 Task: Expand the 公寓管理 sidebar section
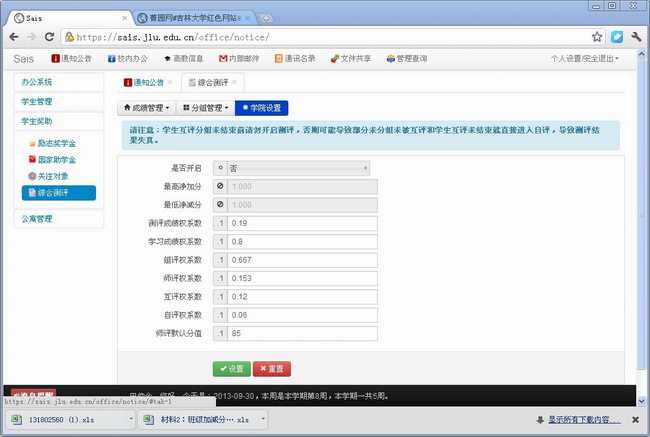tap(37, 218)
